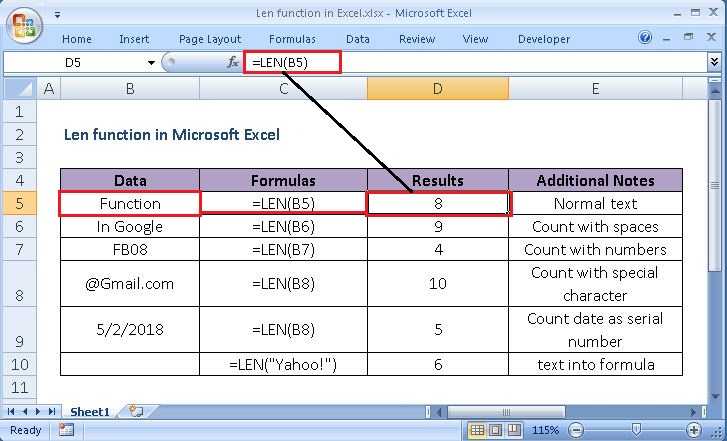Screen dimensions: 727x441
Task: Select the result cell showing 9
Action: tap(438, 227)
